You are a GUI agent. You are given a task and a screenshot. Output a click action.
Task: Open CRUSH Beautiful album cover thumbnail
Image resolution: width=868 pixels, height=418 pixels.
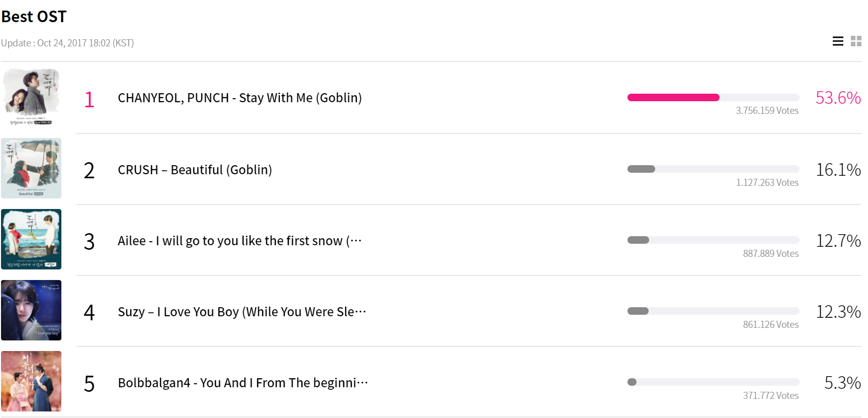click(x=31, y=168)
